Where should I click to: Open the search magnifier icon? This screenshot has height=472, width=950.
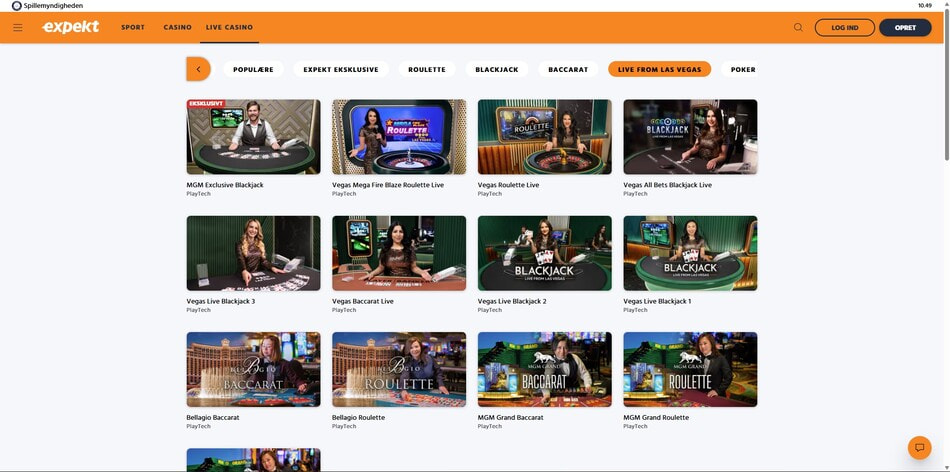pos(798,27)
